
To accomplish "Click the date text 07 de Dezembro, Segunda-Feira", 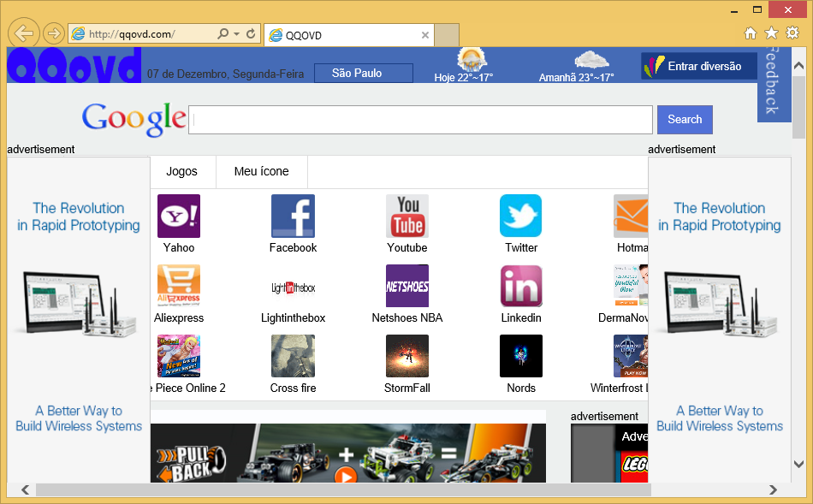I will pyautogui.click(x=226, y=74).
